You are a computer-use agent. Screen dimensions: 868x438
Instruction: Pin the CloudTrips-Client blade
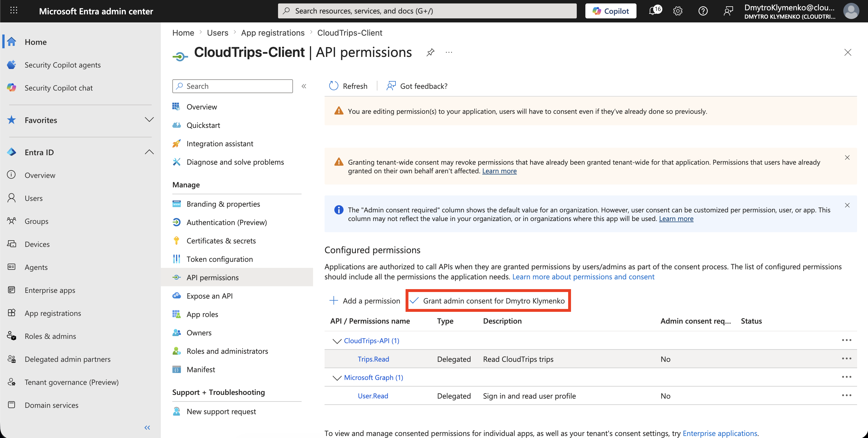(x=430, y=53)
